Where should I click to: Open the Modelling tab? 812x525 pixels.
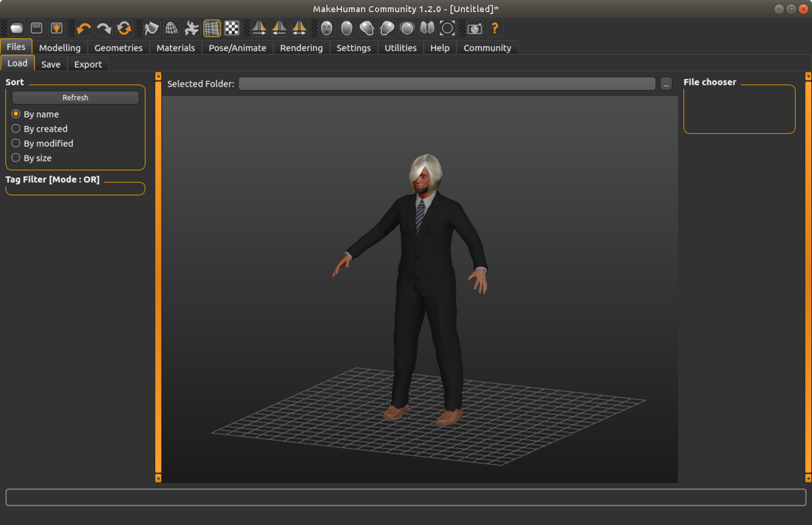[60, 48]
